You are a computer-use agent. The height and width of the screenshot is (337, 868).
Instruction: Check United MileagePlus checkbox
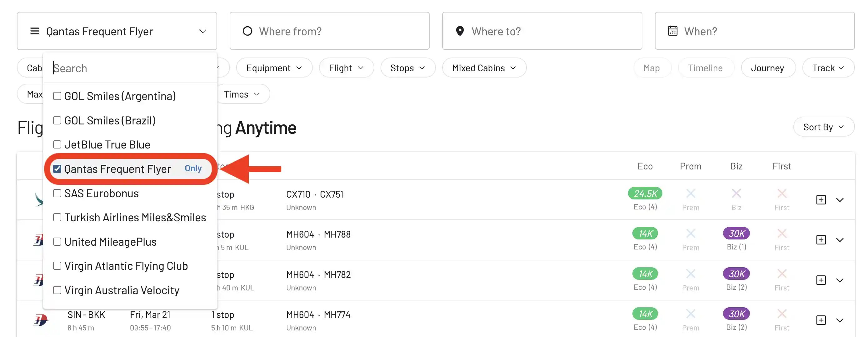[x=57, y=242]
